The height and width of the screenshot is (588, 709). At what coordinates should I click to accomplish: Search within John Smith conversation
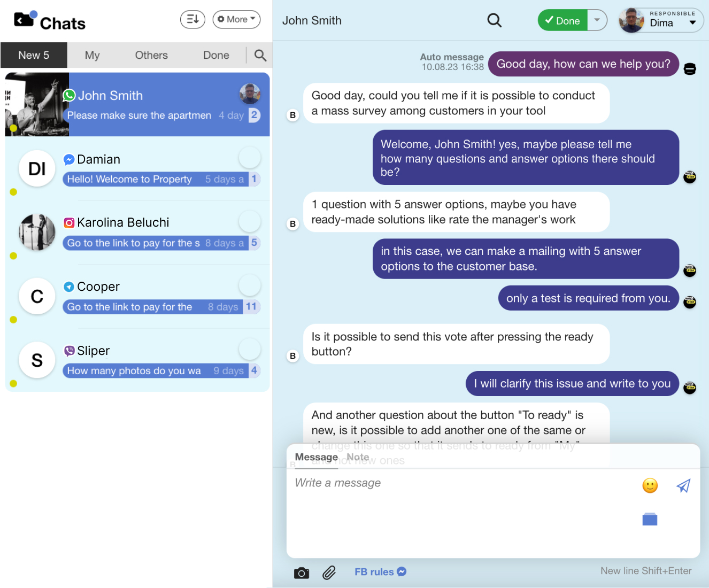495,20
